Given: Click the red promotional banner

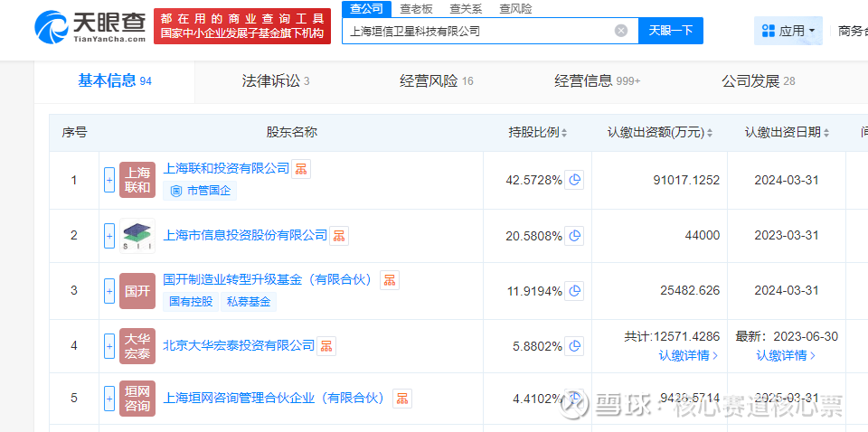Looking at the screenshot, I should click(242, 26).
